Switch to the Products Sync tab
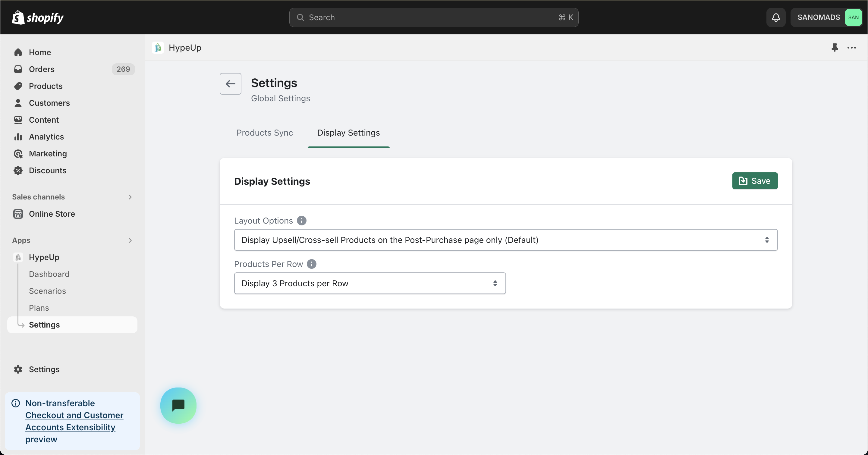868x455 pixels. 265,133
